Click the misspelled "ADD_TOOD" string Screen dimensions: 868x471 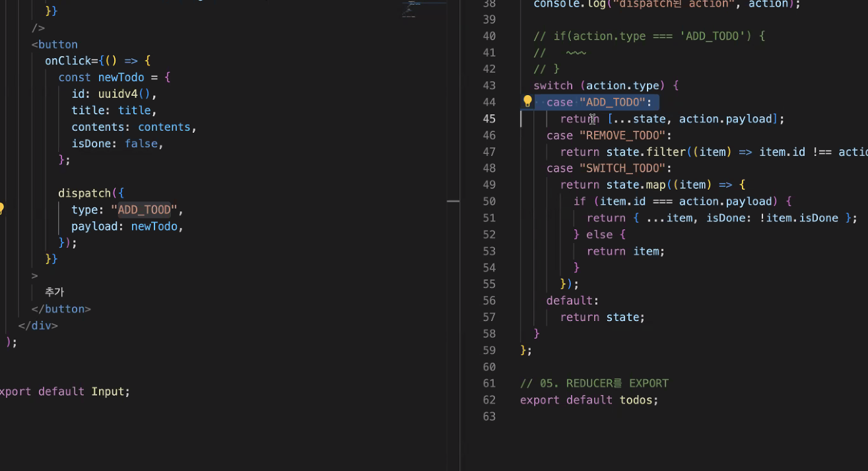[x=144, y=209]
